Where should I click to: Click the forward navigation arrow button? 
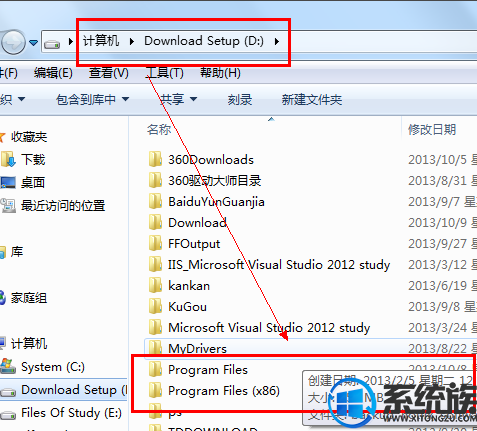point(13,42)
